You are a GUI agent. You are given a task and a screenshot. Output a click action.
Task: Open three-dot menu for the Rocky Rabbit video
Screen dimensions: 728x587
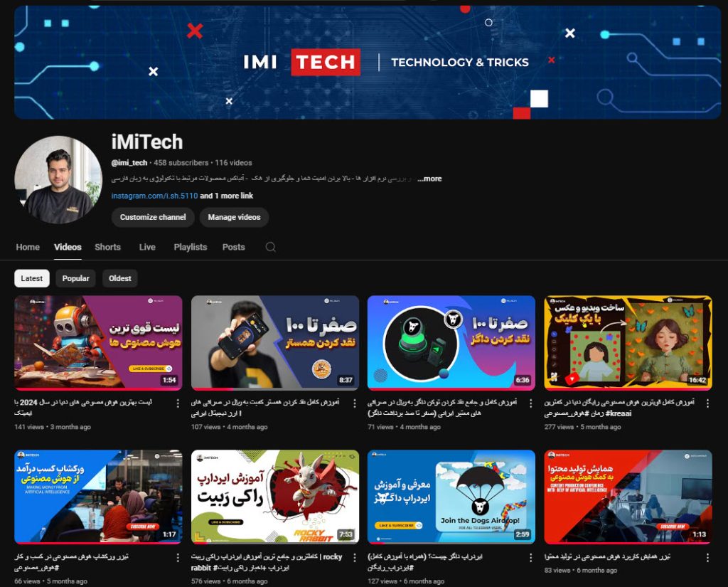pyautogui.click(x=354, y=557)
